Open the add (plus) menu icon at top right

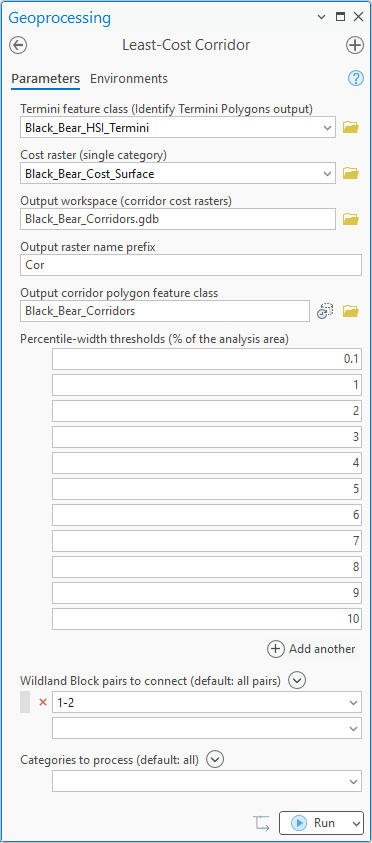[355, 45]
